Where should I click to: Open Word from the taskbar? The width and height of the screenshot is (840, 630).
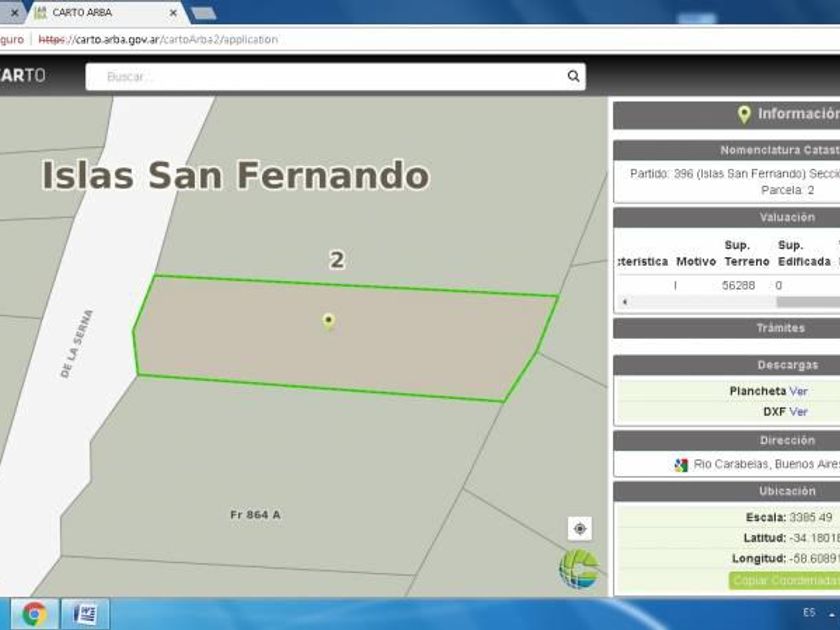pos(85,613)
